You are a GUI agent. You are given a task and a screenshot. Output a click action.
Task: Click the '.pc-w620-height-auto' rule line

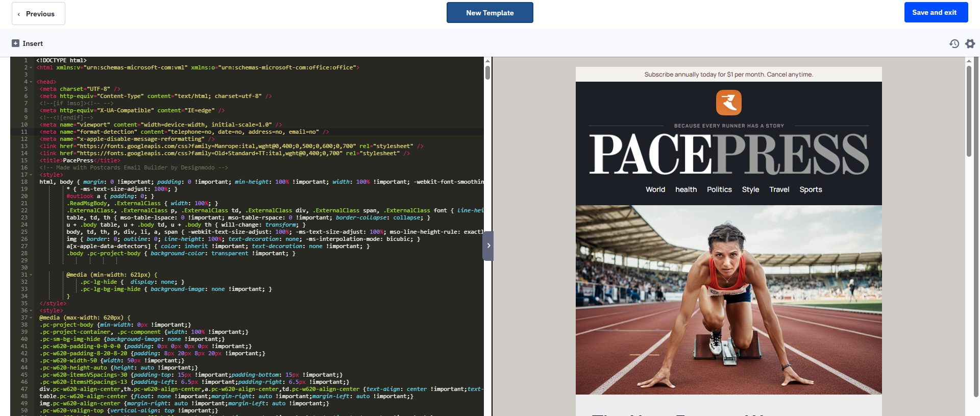[118, 368]
